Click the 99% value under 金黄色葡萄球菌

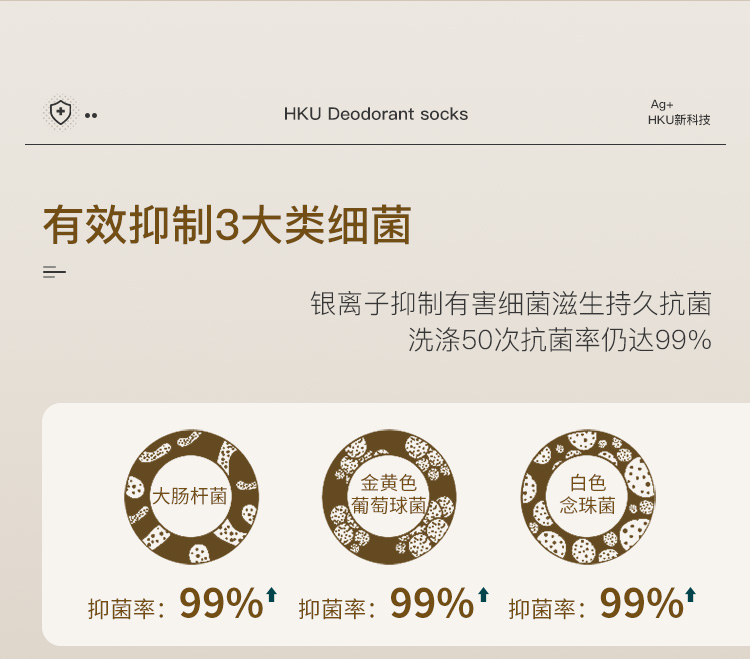pyautogui.click(x=431, y=603)
